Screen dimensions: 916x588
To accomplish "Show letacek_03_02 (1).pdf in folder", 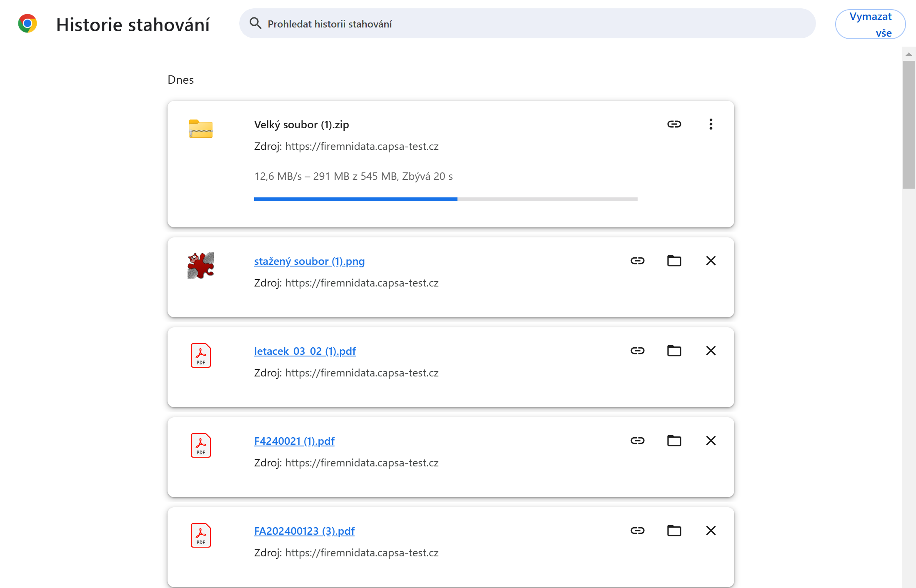I will click(x=674, y=351).
